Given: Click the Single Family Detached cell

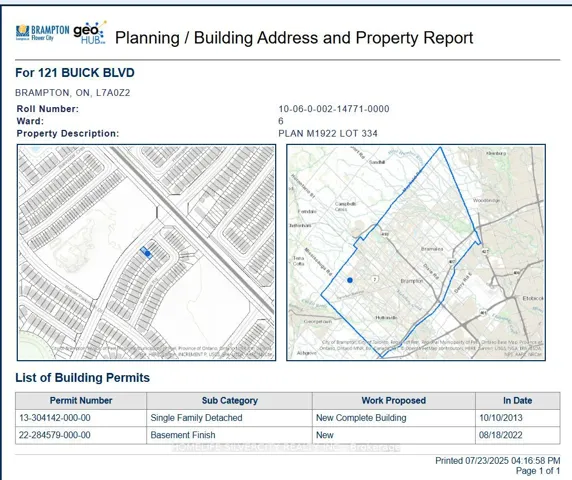Looking at the screenshot, I should coord(196,418).
